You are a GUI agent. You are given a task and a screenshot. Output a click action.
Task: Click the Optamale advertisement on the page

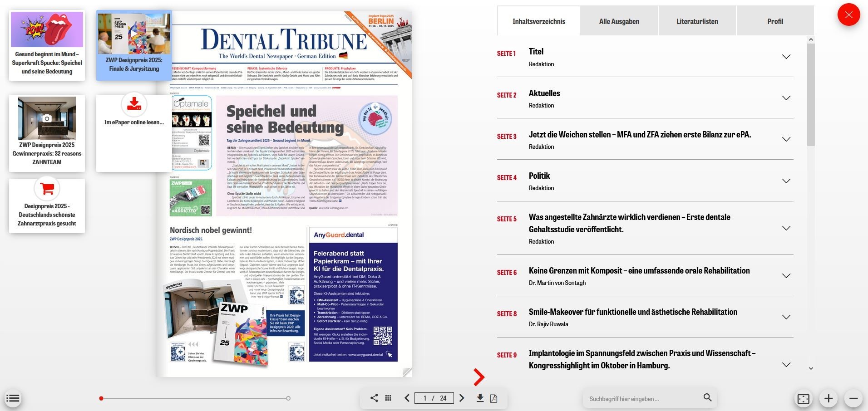point(192,133)
